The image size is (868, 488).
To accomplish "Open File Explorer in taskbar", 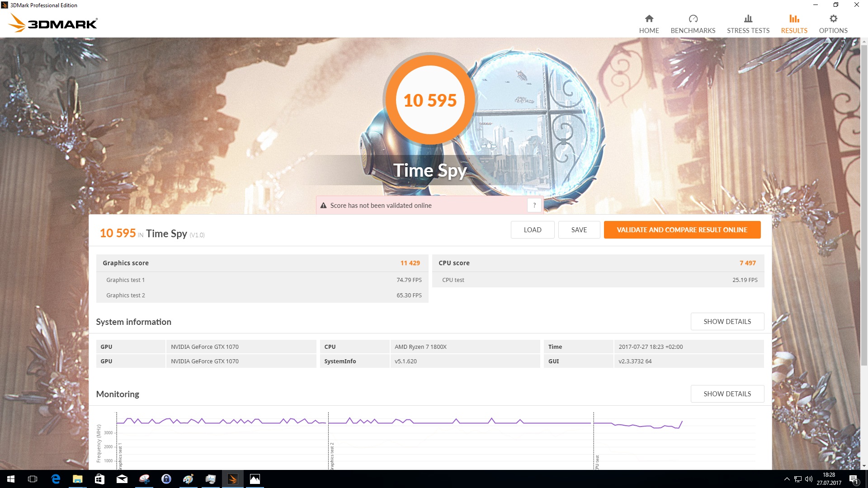I will (x=78, y=479).
